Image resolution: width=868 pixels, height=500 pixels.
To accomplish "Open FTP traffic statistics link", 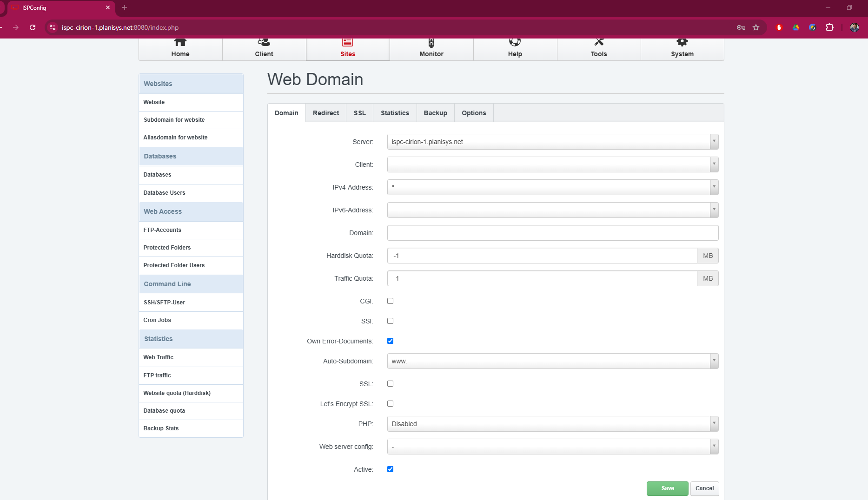I will pos(191,375).
